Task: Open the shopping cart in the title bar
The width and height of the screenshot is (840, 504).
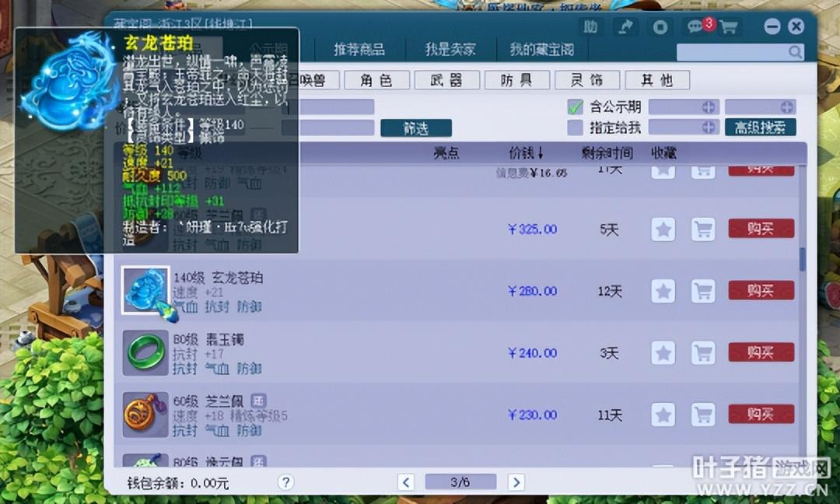Action: tap(729, 26)
